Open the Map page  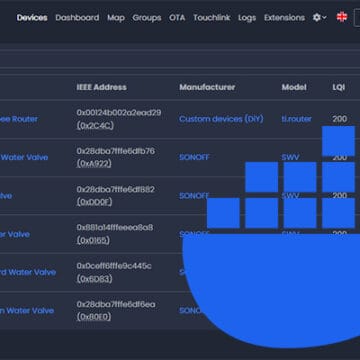[116, 18]
